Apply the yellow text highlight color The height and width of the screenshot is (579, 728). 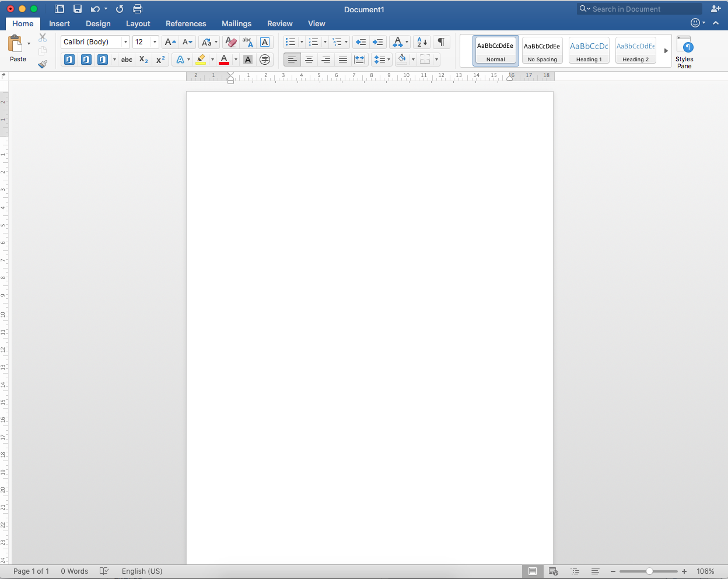coord(201,60)
